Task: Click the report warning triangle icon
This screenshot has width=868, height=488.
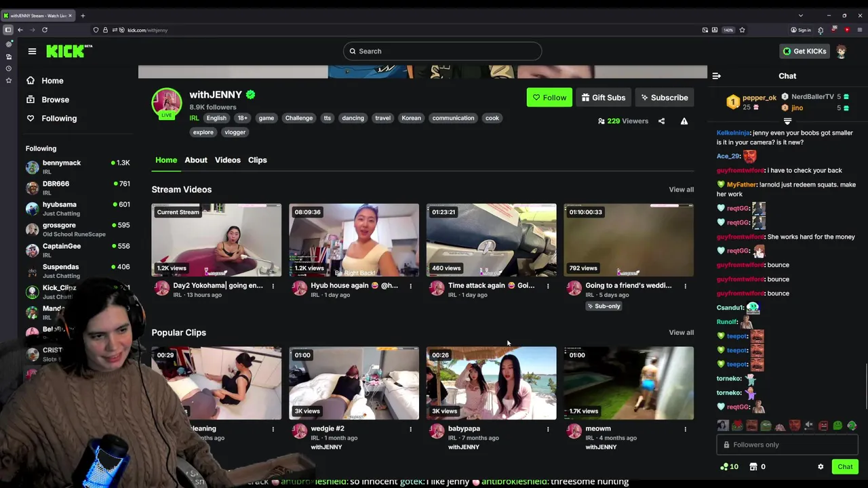Action: (x=684, y=121)
